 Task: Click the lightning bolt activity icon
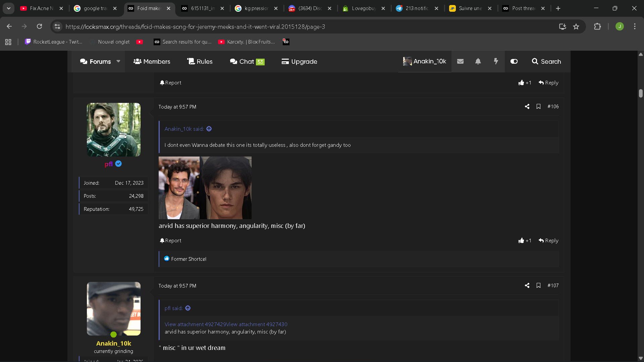click(496, 61)
